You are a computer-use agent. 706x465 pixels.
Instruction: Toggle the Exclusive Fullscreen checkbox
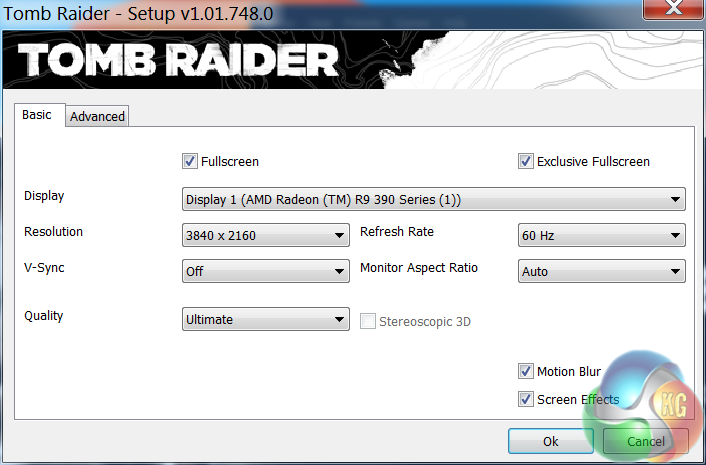point(525,161)
